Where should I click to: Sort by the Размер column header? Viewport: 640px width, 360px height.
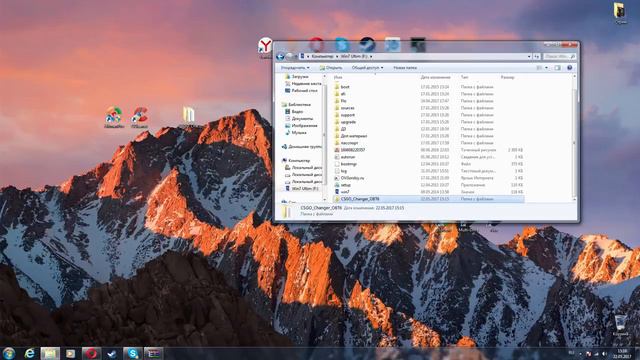[507, 77]
